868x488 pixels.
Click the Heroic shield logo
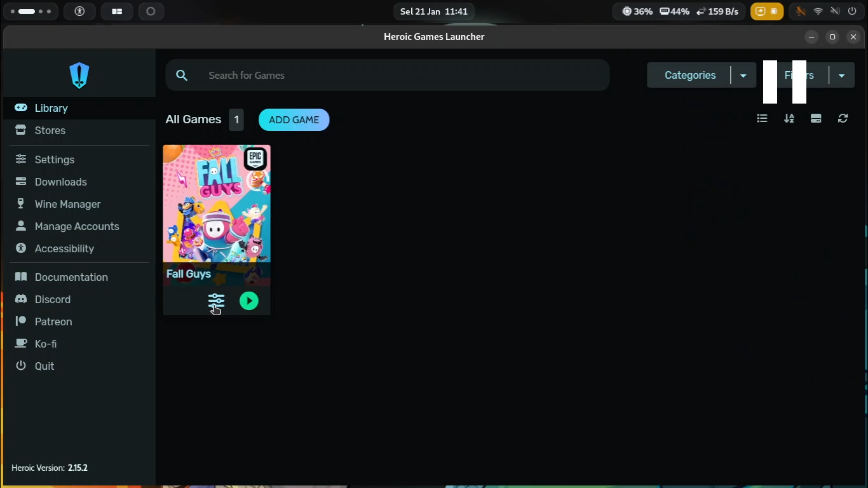(x=79, y=76)
